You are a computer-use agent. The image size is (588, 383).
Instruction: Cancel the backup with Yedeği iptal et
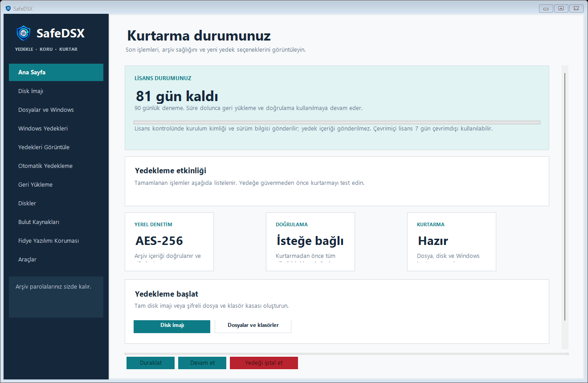point(264,363)
